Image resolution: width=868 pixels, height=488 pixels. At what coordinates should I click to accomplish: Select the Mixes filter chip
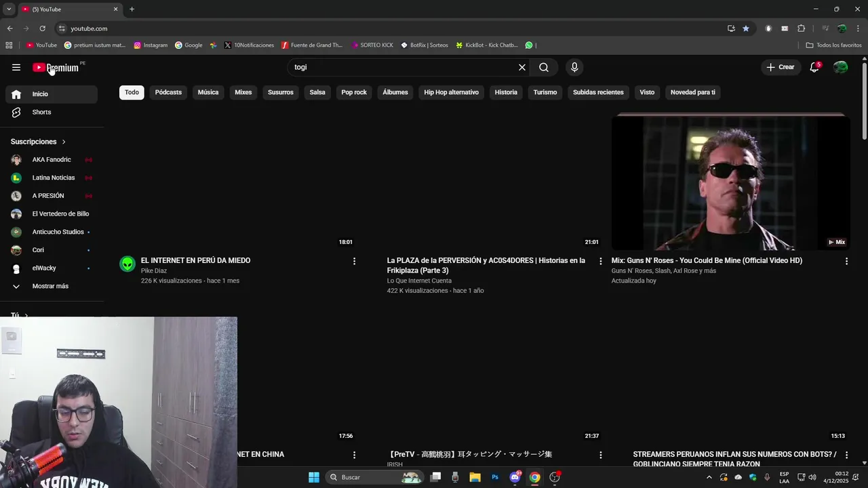243,92
